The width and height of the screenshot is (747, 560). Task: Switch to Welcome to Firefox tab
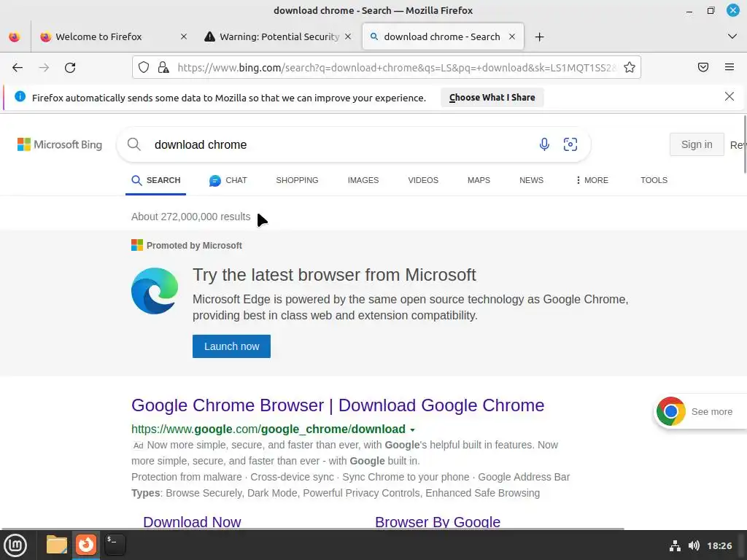[x=113, y=36]
